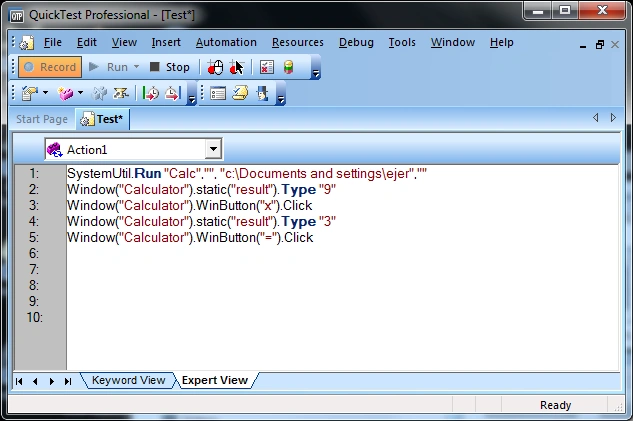This screenshot has width=633, height=421.
Task: Expand the Insert Checkpoint dropdown arrow
Action: pos(45,93)
